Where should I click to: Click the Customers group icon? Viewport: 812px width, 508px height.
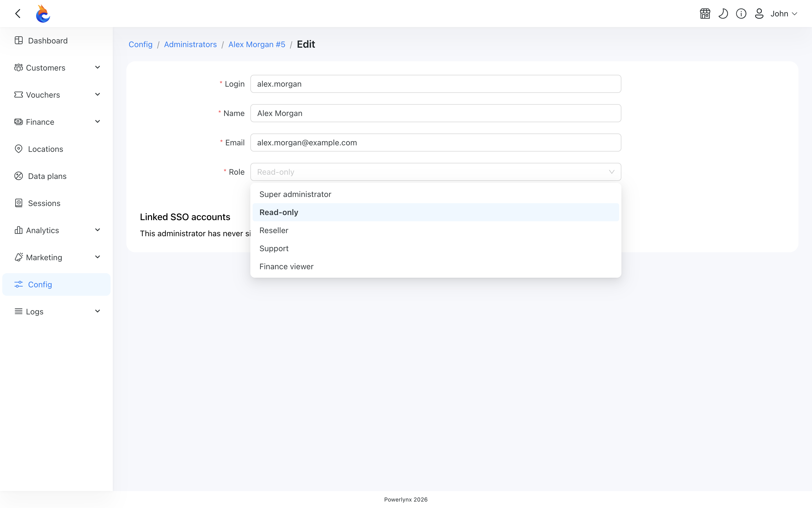(x=19, y=67)
